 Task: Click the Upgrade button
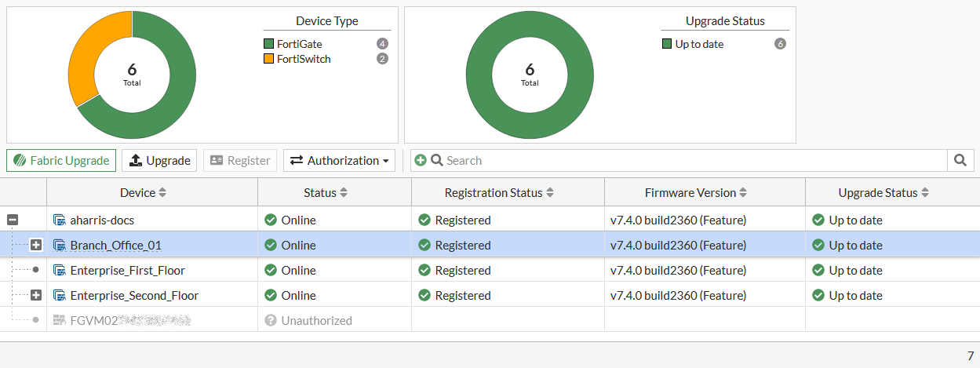click(x=159, y=161)
